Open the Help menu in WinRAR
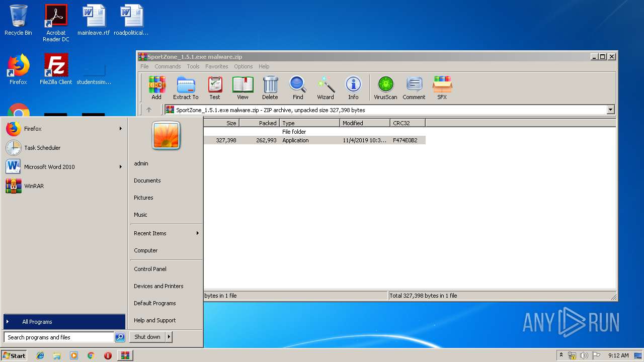 click(264, 66)
